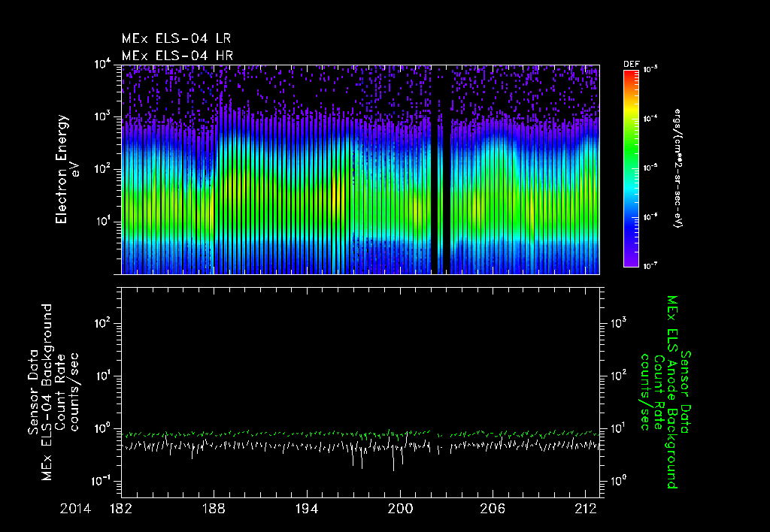The width and height of the screenshot is (770, 532).
Task: Click the DEF color bar legend
Action: tap(631, 168)
